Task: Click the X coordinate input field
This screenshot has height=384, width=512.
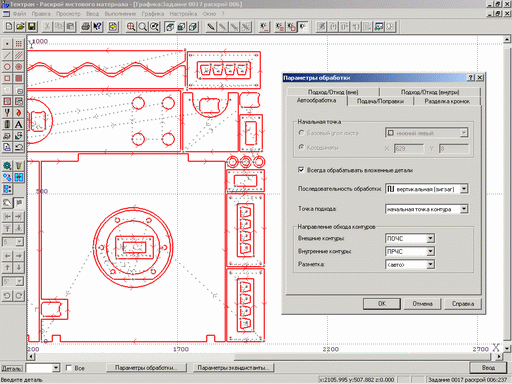Action: [x=409, y=148]
